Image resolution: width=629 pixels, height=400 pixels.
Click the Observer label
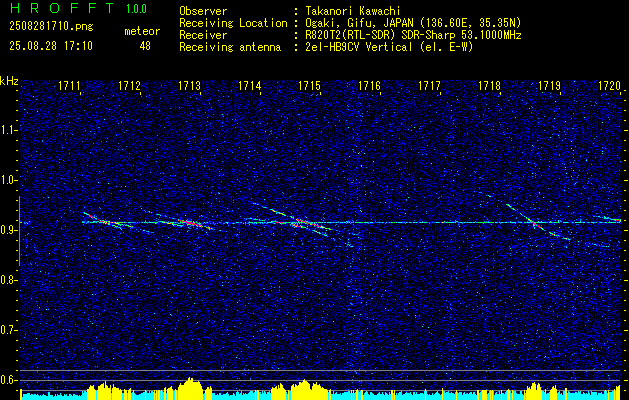tap(203, 11)
